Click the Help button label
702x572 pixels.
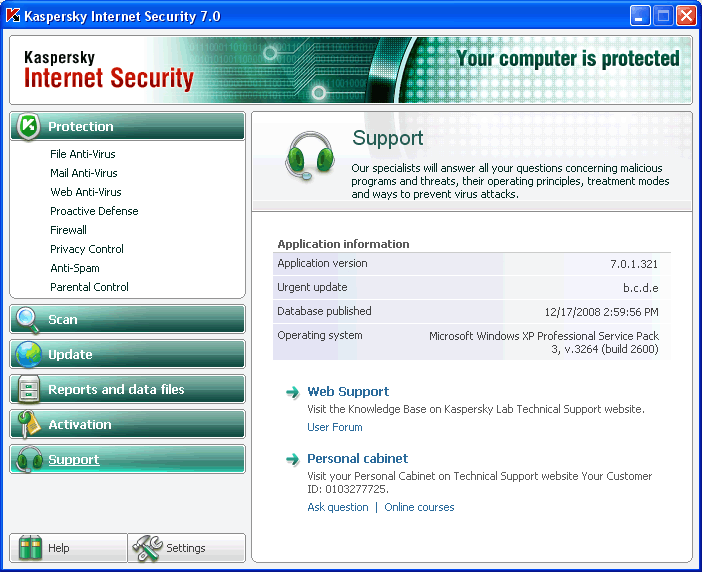click(59, 548)
